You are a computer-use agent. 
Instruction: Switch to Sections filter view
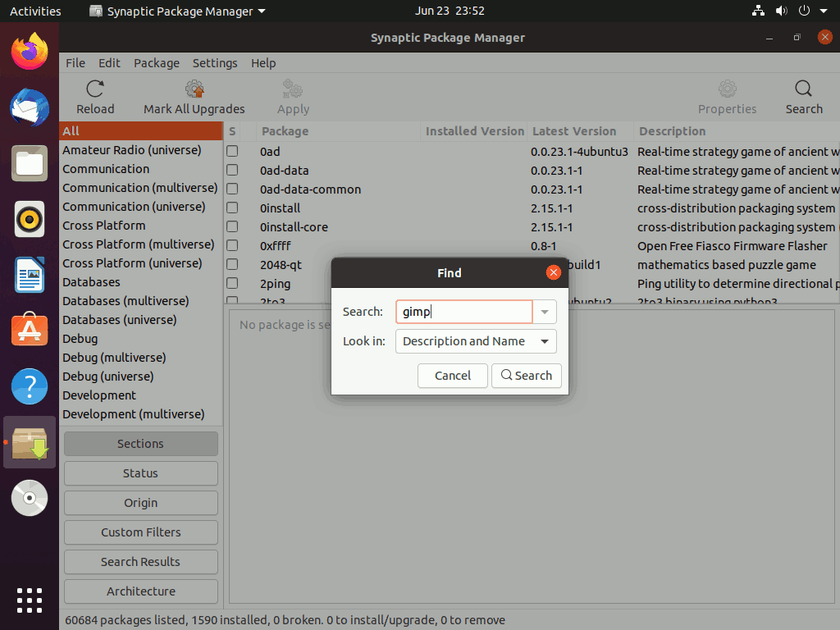coord(141,444)
